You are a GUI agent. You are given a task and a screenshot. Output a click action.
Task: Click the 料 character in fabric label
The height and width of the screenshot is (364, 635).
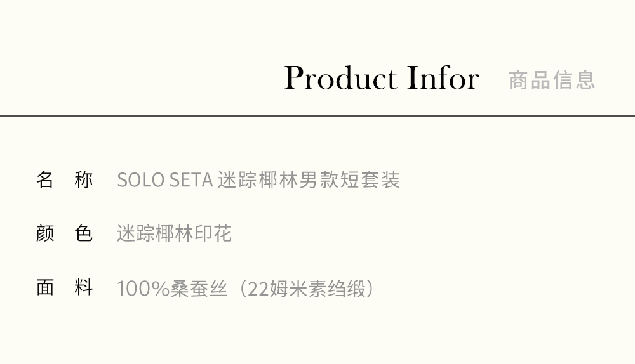[84, 288]
